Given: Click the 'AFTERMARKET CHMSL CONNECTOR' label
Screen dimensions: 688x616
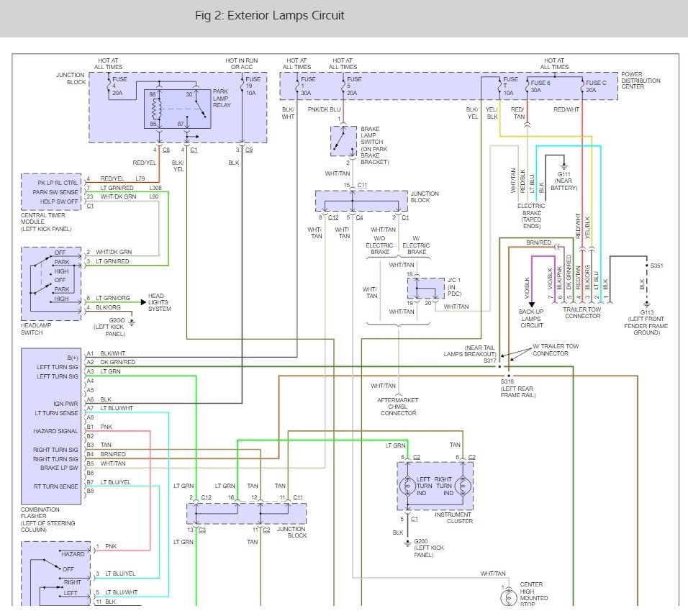Looking at the screenshot, I should [x=398, y=407].
